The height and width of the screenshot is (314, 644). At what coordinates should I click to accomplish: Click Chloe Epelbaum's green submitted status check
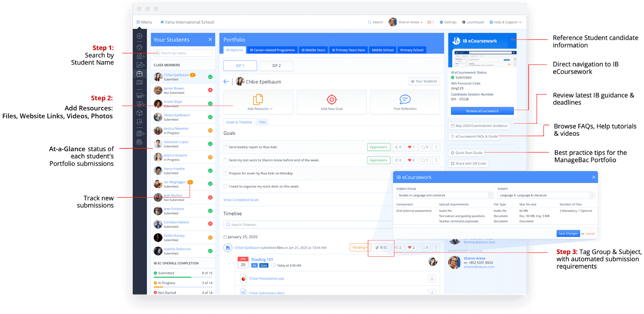(210, 77)
